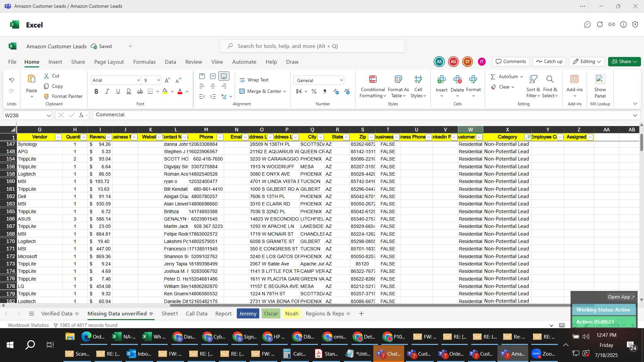This screenshot has height=362, width=644.
Task: Decrease font size
Action: pos(178,80)
